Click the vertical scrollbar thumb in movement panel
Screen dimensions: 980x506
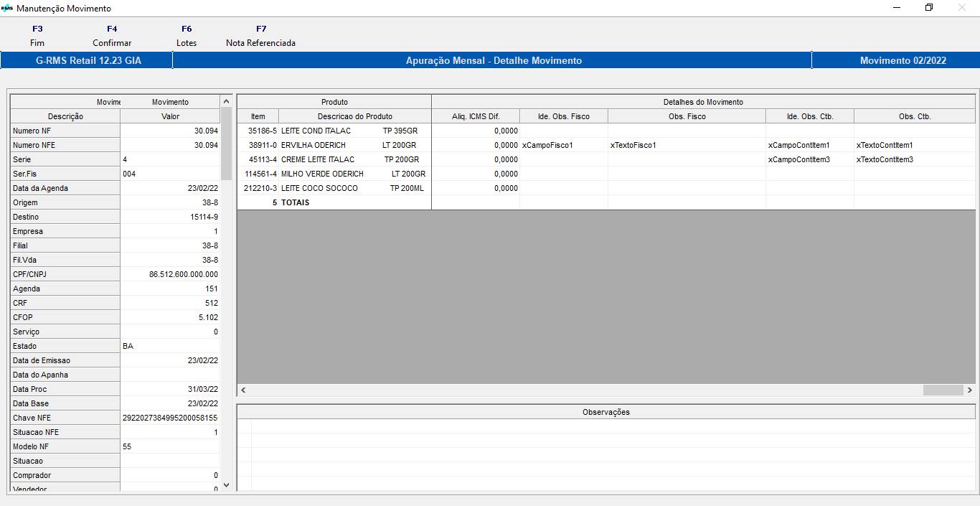coord(227,144)
